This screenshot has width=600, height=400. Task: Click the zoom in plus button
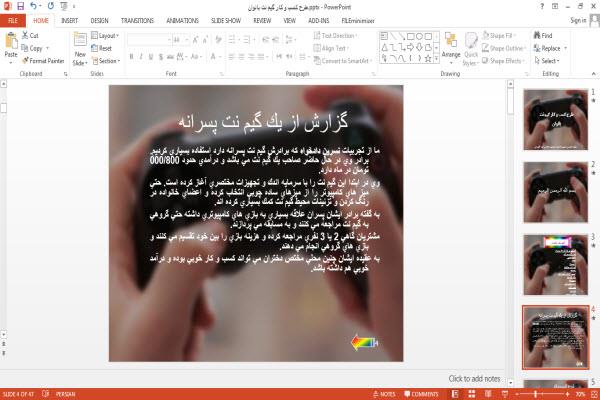[567, 394]
